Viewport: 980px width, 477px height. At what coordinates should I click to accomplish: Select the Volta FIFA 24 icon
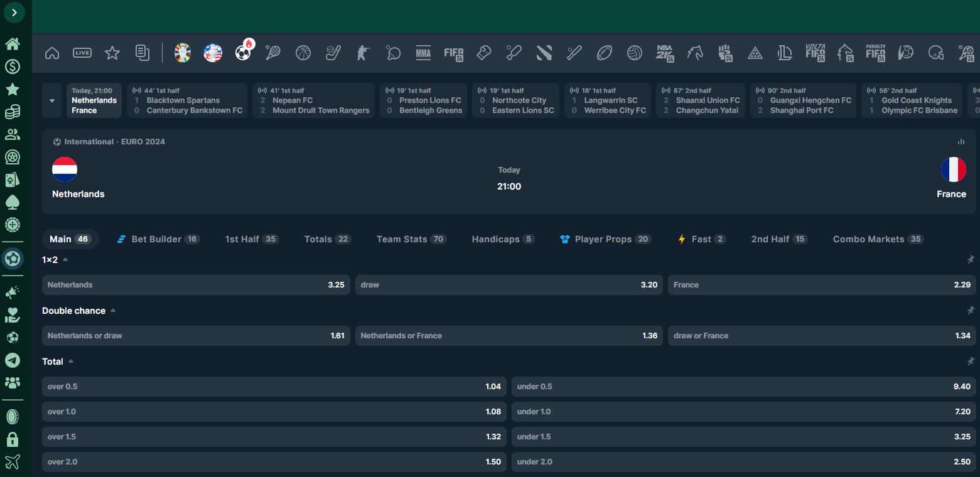tap(816, 53)
